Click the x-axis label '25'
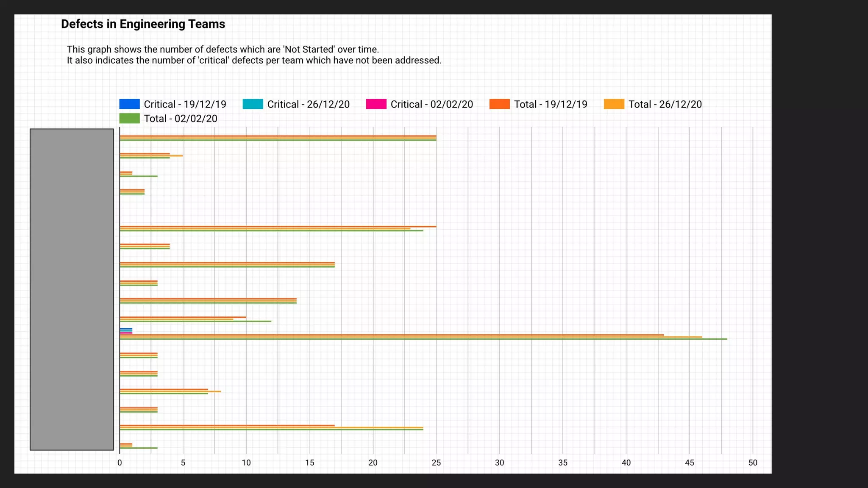The height and width of the screenshot is (488, 868). (436, 463)
